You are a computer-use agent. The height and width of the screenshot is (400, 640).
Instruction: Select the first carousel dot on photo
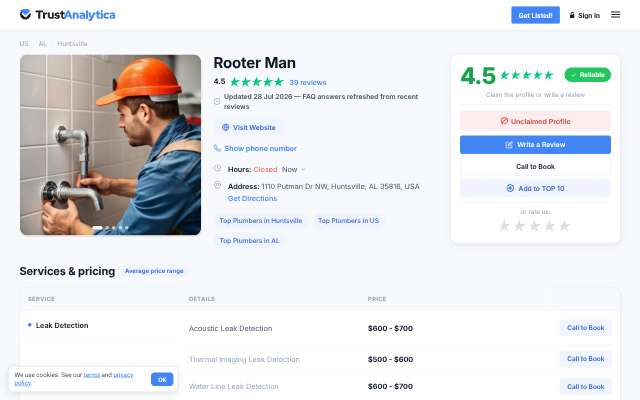98,228
